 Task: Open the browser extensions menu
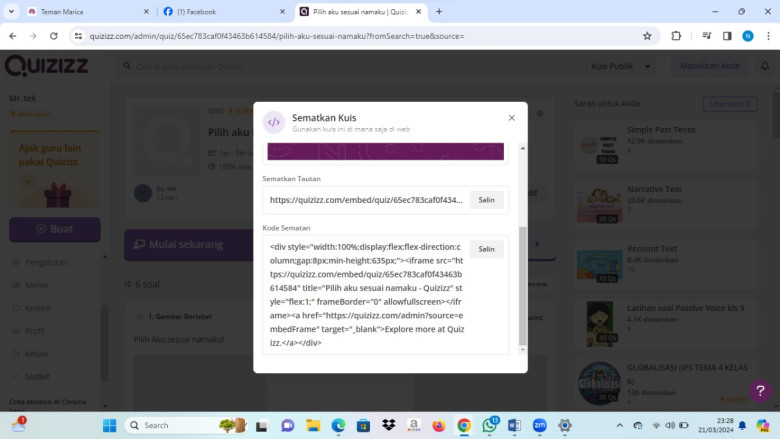(676, 36)
